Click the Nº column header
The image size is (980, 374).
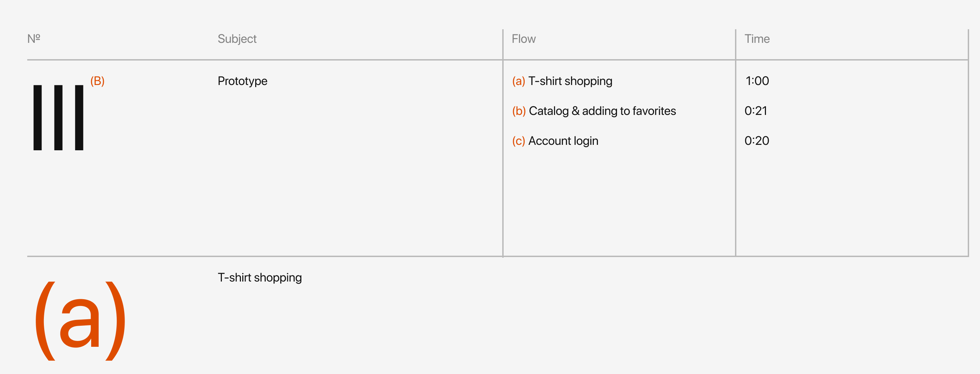[x=34, y=39]
